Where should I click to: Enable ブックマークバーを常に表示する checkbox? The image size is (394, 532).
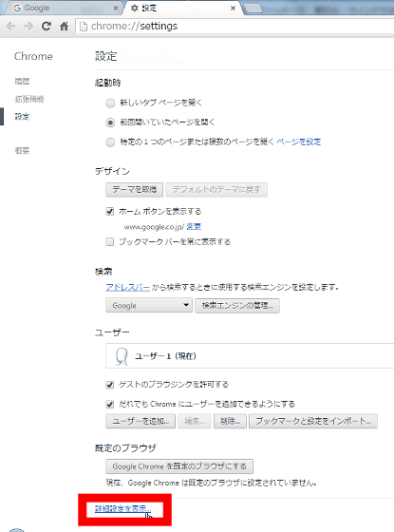coord(110,242)
